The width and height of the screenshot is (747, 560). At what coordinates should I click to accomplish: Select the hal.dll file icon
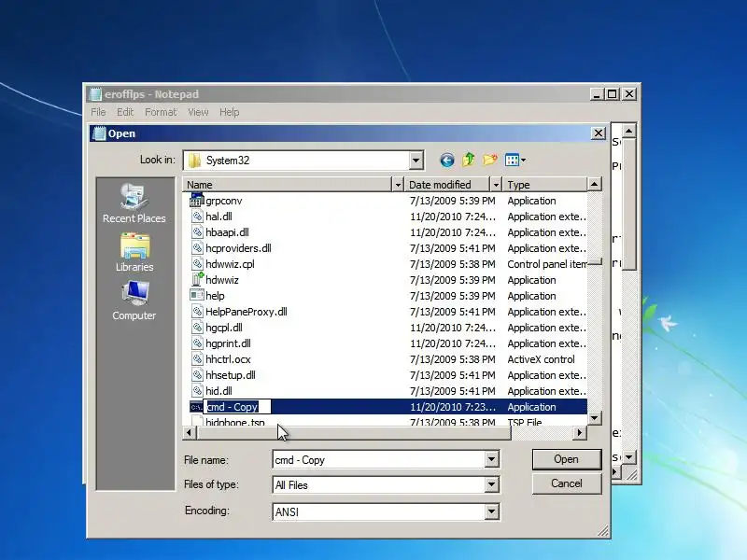[197, 217]
